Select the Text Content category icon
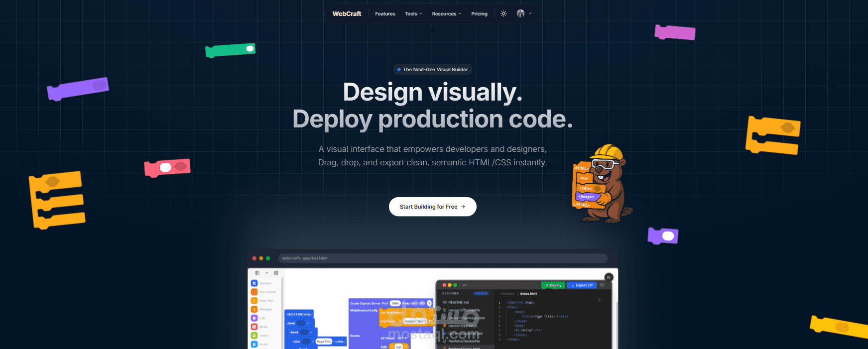This screenshot has width=868, height=349. [x=254, y=292]
